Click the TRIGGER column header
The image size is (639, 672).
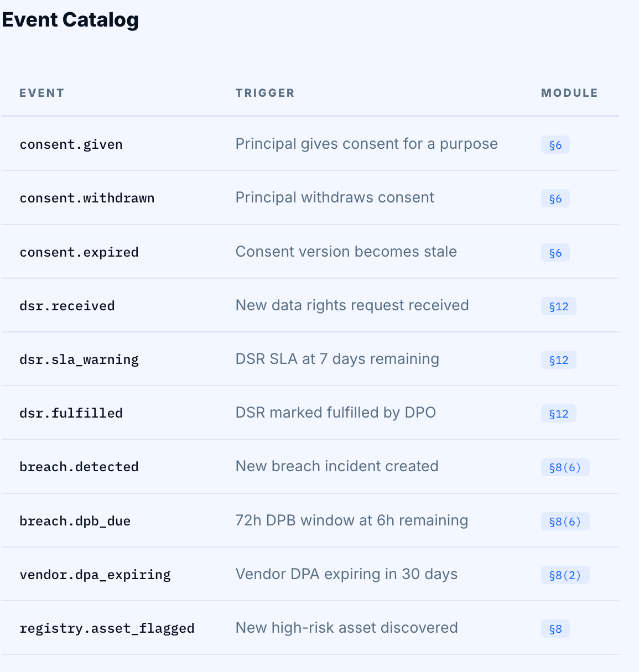[265, 93]
